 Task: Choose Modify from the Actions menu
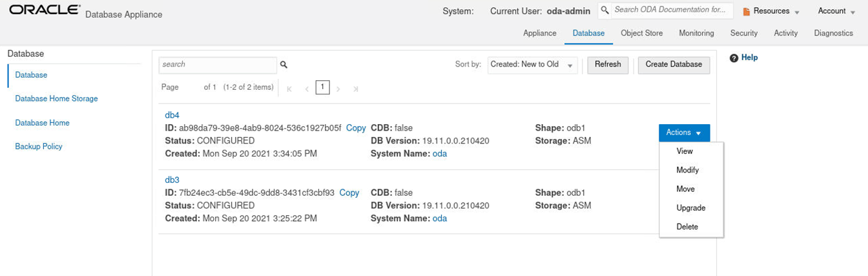click(687, 170)
